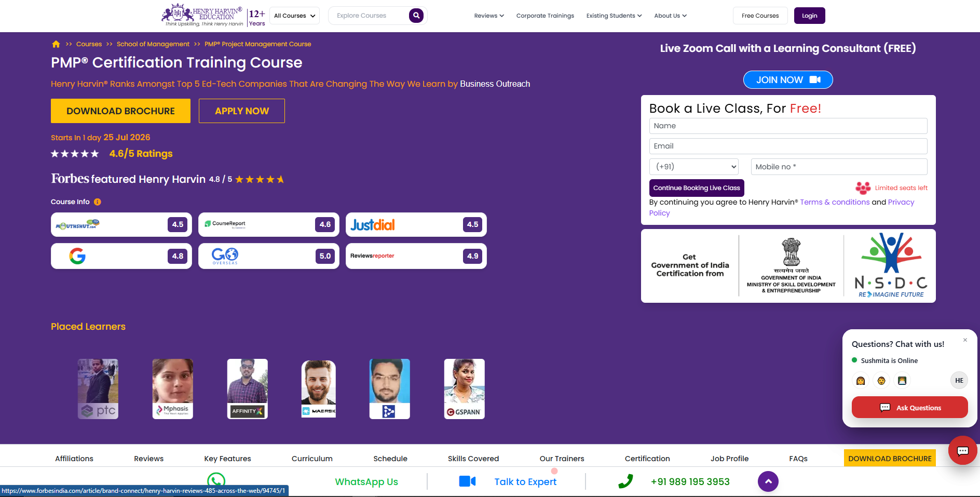Select the third agent avatar in chat widget

(x=902, y=381)
